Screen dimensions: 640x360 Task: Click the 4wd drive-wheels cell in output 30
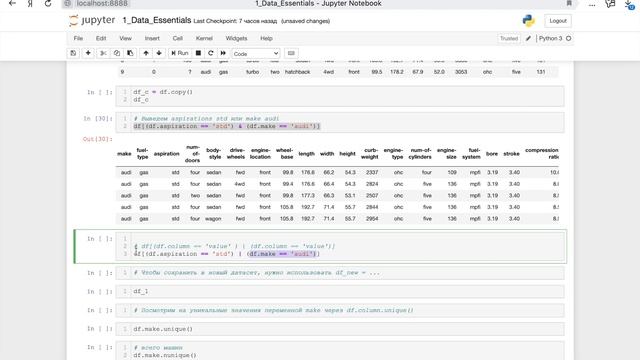[240, 184]
